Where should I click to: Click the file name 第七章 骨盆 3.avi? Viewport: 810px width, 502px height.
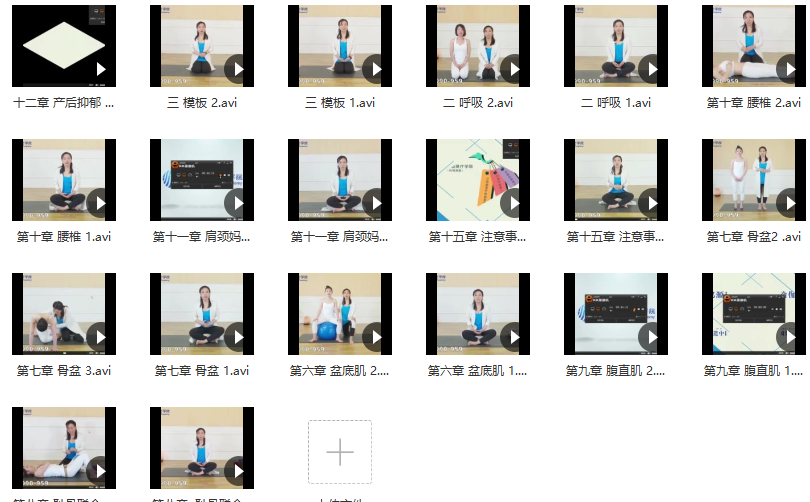pyautogui.click(x=64, y=371)
